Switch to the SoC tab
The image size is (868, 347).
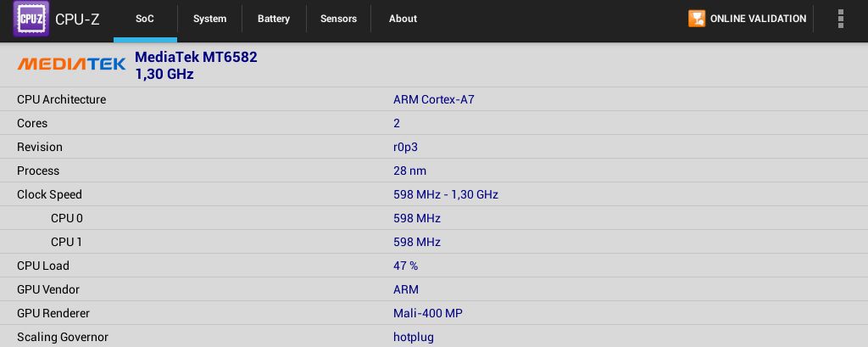coord(145,19)
